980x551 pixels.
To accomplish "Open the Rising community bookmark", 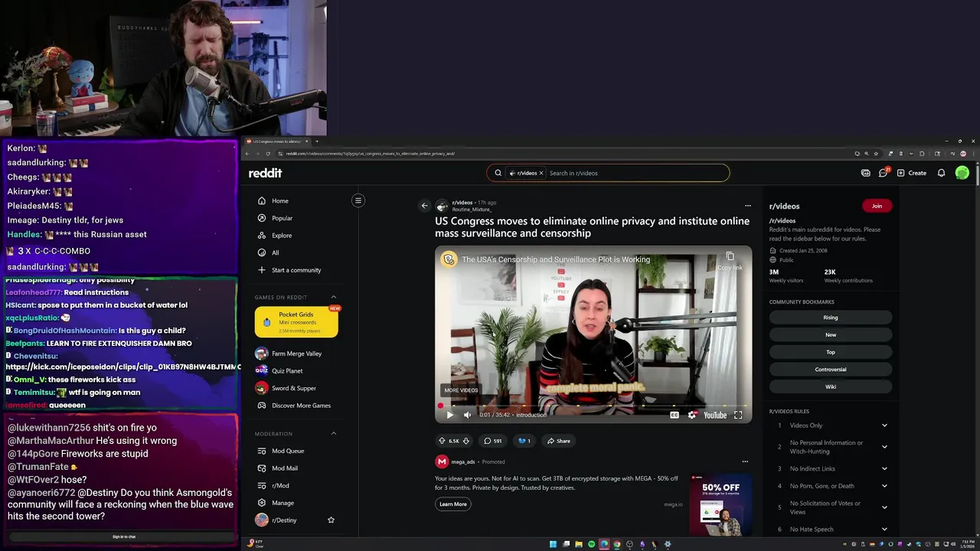I will click(831, 318).
